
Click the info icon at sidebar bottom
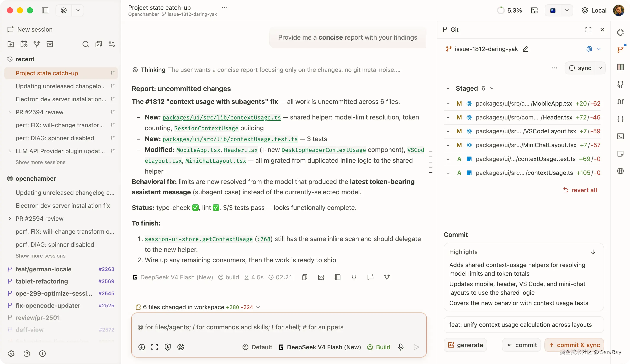click(42, 354)
